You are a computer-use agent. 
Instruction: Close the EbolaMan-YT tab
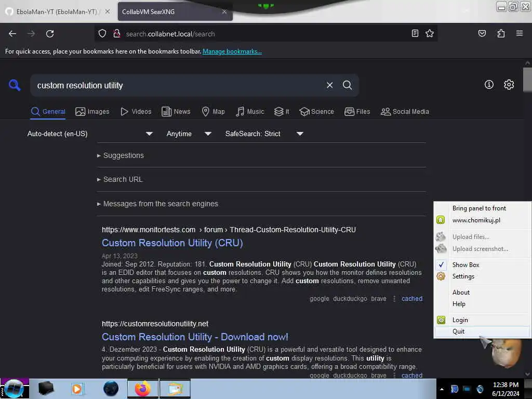(107, 11)
